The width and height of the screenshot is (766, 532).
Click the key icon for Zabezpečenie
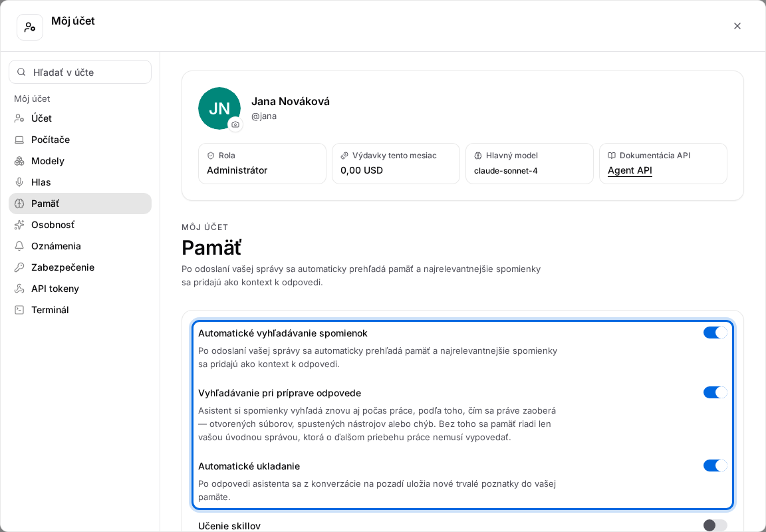(x=19, y=267)
